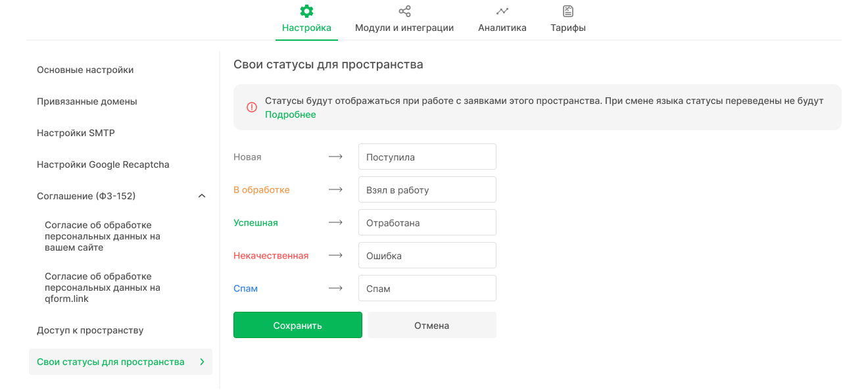Click the arrow next to Успешная
Viewport: 868px width, 392px height.
[336, 222]
